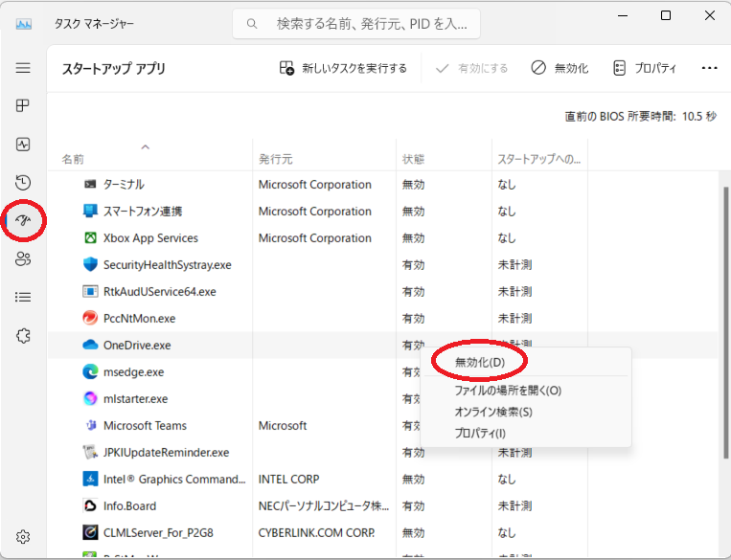Click the 無効化 toolbar button

point(560,69)
